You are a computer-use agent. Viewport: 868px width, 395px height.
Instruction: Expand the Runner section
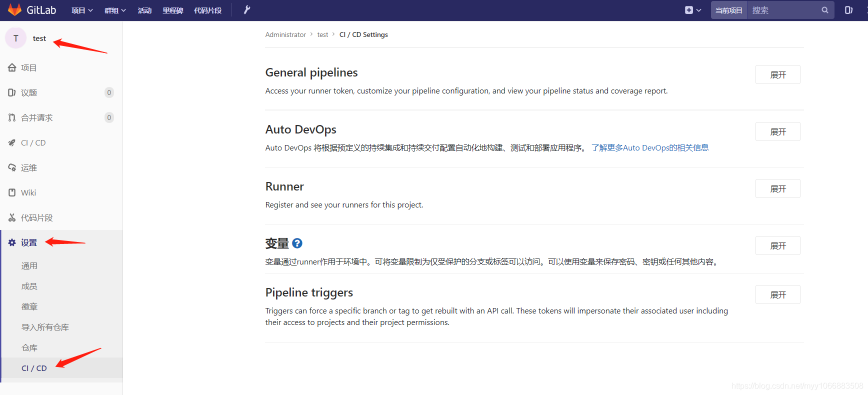click(777, 188)
